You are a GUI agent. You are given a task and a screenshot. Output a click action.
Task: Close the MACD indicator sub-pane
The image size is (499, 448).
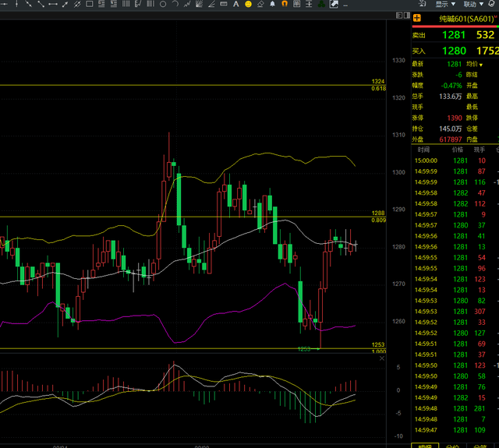pos(382,358)
